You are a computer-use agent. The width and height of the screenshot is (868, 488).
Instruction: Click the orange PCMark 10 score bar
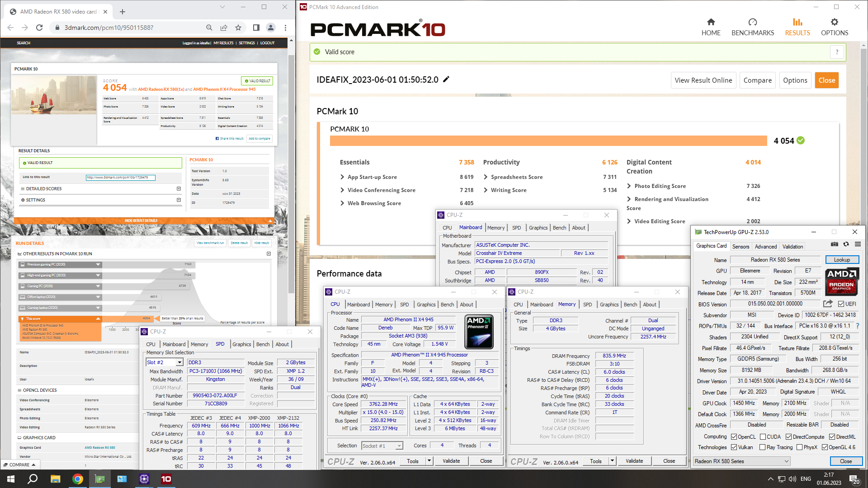click(548, 141)
